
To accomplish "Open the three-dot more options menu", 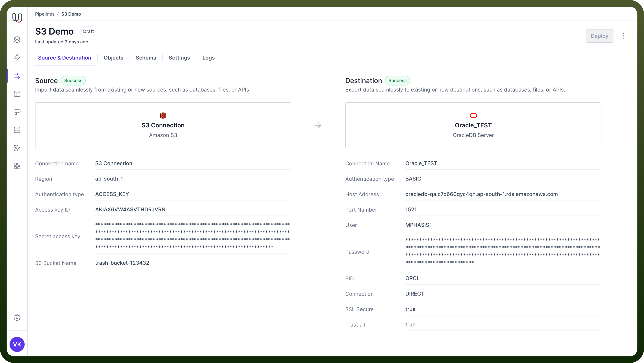I will (623, 36).
